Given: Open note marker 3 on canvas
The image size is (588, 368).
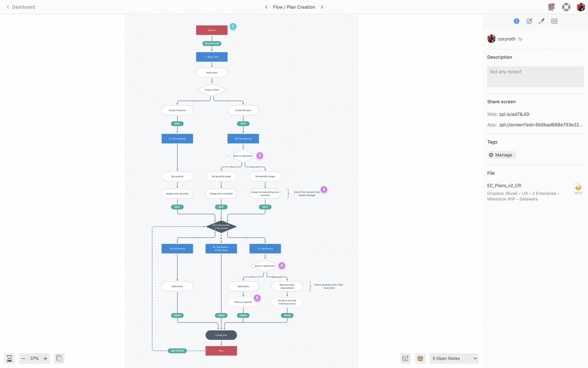Looking at the screenshot, I should click(x=324, y=189).
